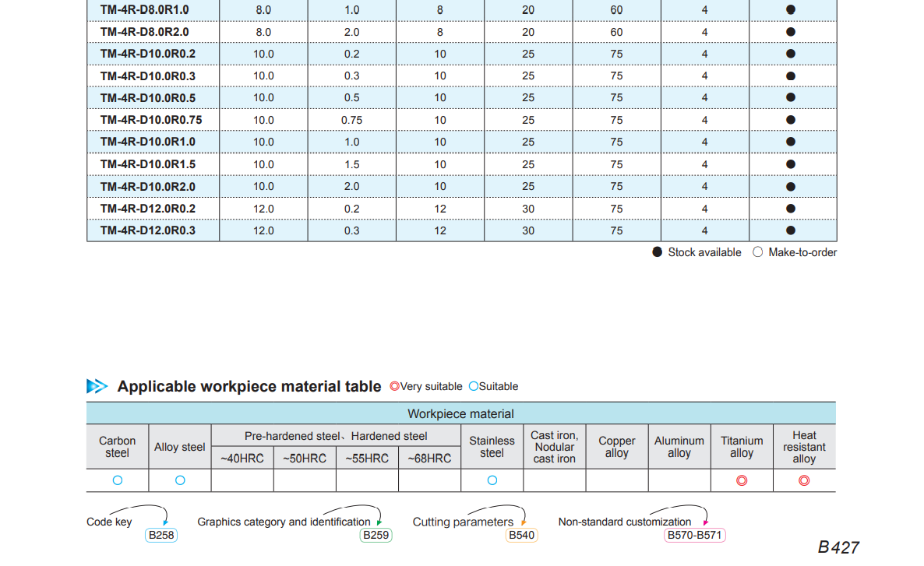This screenshot has width=924, height=566.
Task: Click the ~55HRC column header
Action: [367, 459]
